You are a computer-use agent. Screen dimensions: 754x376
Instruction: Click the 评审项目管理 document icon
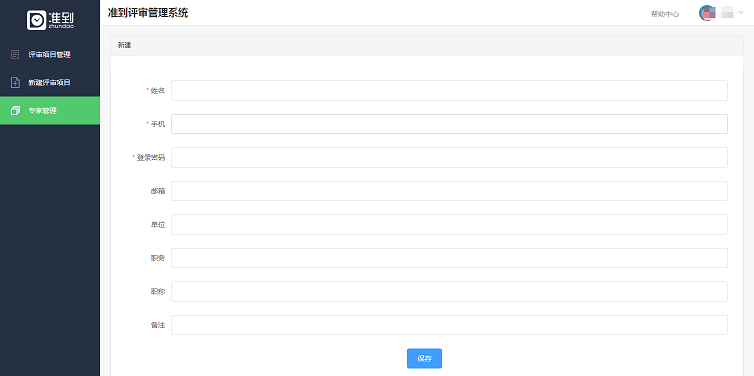(x=15, y=55)
